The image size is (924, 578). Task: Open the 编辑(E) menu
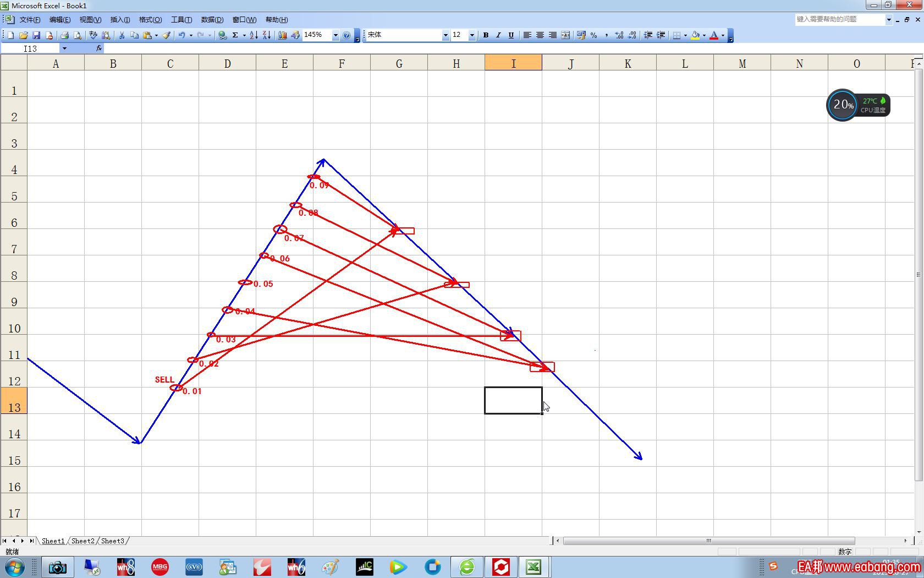pos(59,20)
